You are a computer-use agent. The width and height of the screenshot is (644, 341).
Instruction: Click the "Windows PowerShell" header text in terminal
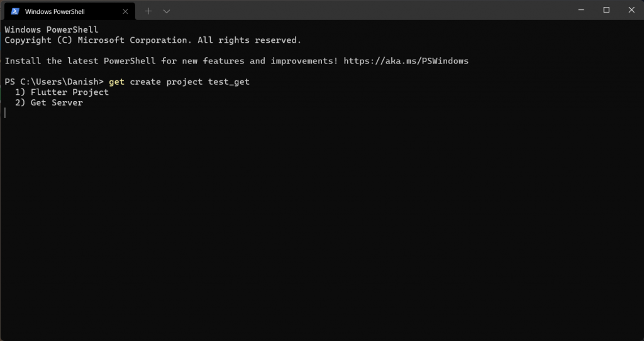click(52, 30)
